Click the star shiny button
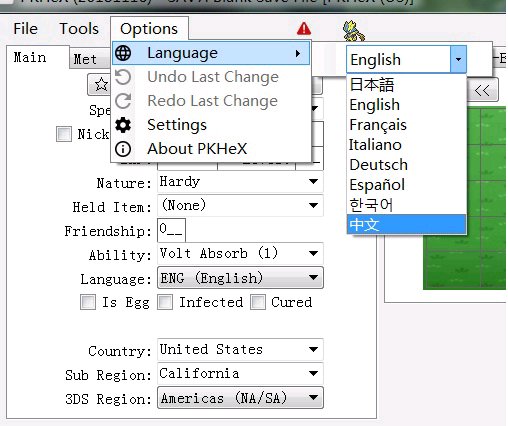The image size is (508, 426). point(100,85)
